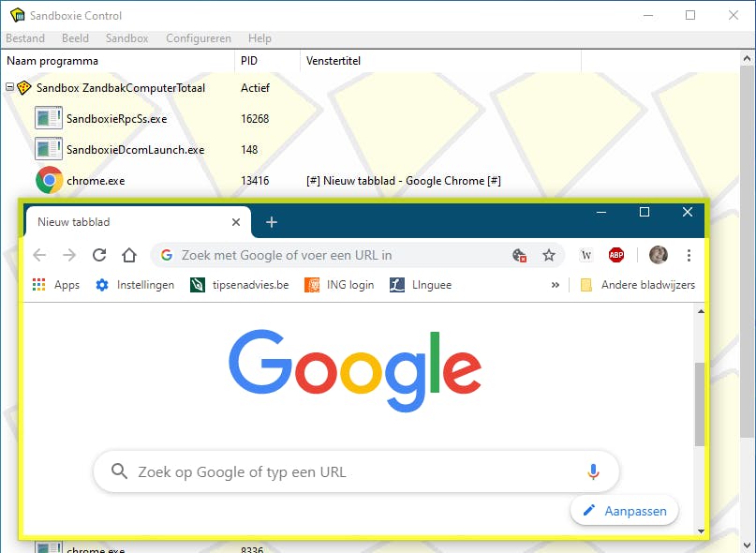The width and height of the screenshot is (756, 553).
Task: Open the W extension in Chrome toolbar
Action: (586, 255)
